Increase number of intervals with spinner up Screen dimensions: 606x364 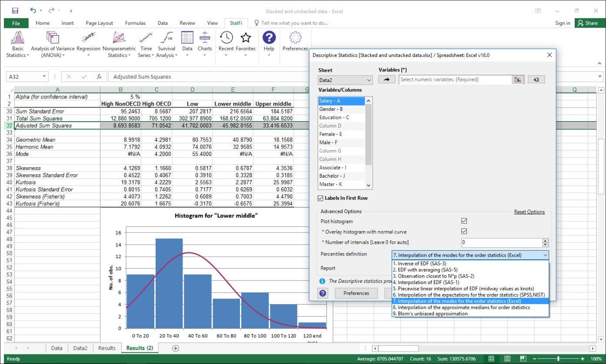click(x=546, y=240)
